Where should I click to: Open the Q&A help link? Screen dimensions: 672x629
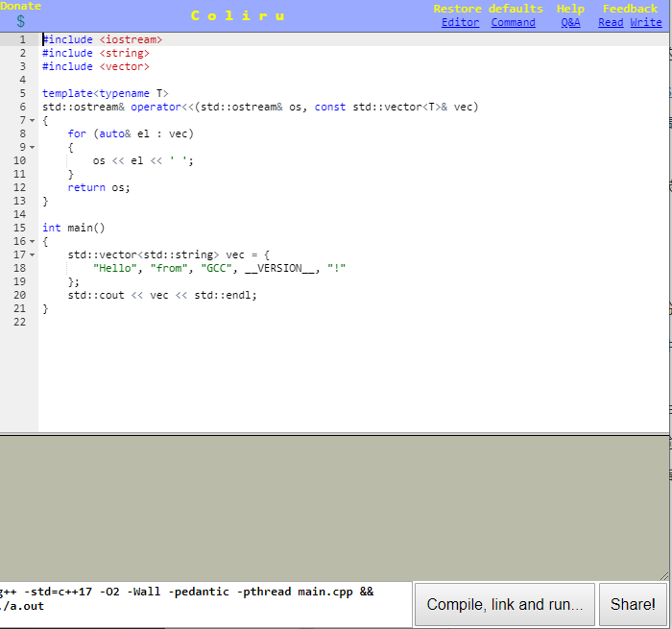[x=570, y=23]
